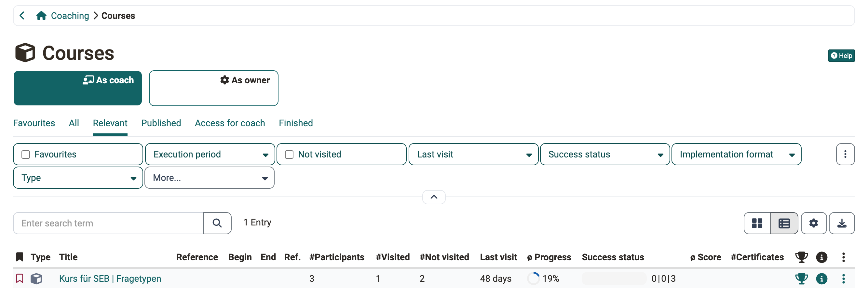The width and height of the screenshot is (868, 298).
Task: Sort by bookmark column header
Action: [x=20, y=257]
